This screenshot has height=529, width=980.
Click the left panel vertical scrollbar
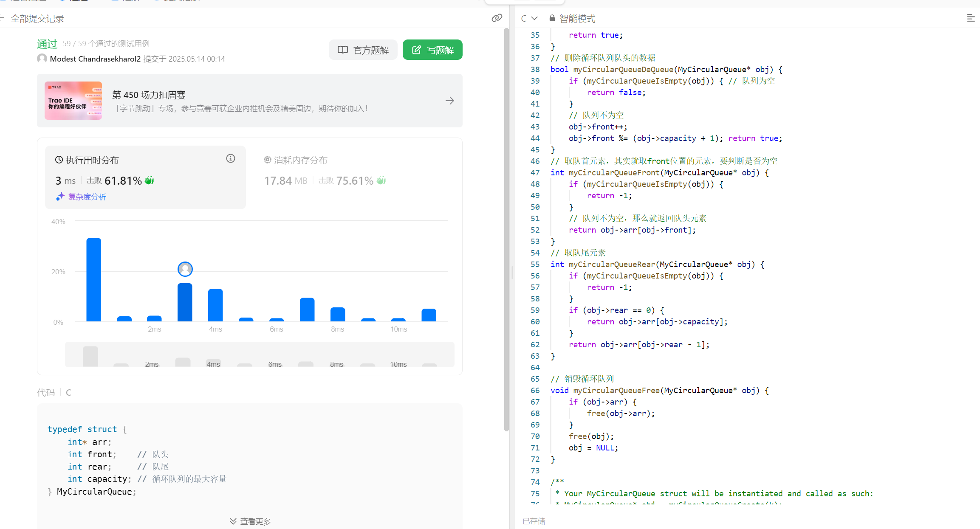point(506,229)
